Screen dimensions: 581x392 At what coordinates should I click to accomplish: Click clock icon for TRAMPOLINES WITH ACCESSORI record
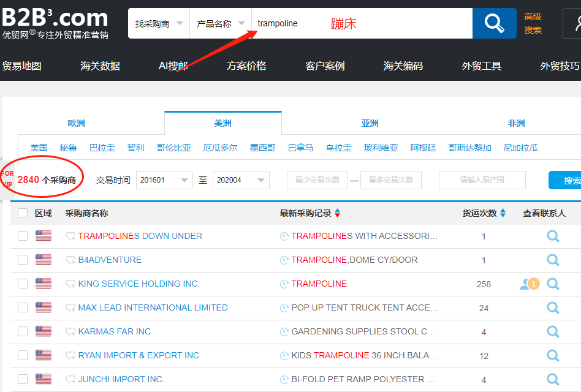[284, 236]
